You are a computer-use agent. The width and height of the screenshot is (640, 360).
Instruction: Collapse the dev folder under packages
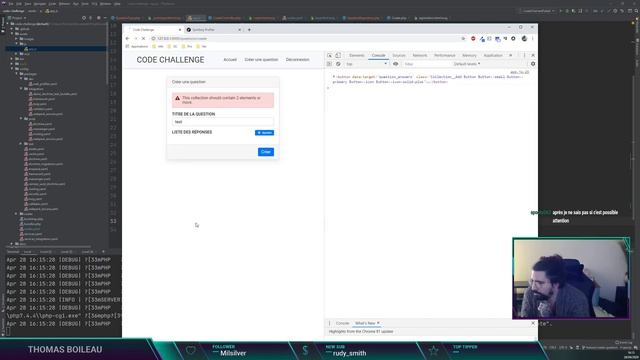[x=21, y=79]
